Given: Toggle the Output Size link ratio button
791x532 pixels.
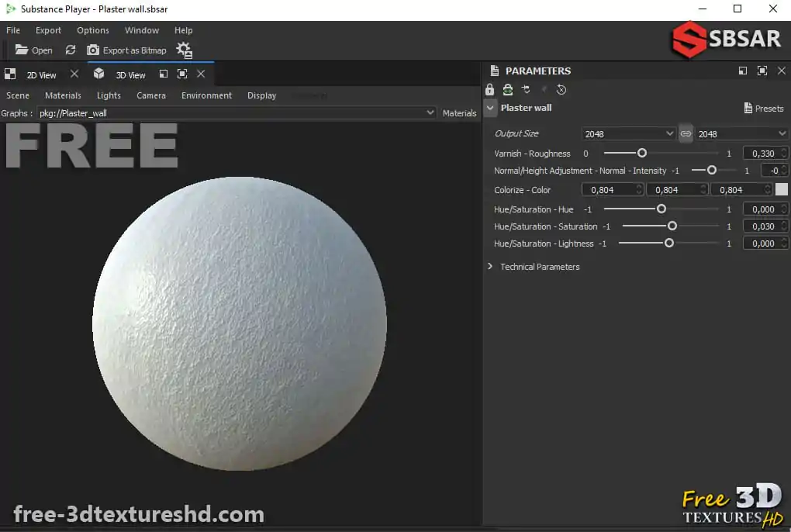Looking at the screenshot, I should 686,133.
